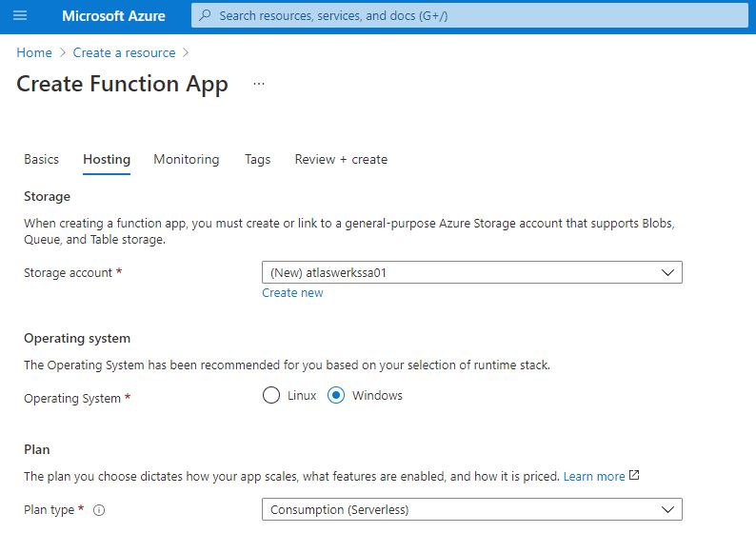Click the Microsoft Azure logo text
756x533 pixels.
point(113,16)
